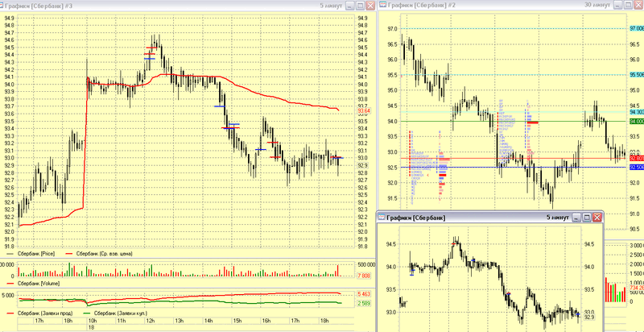Image resolution: width=644 pixels, height=332 pixels.
Task: Click Сбербанк [Price] legend entry
Action: click(31, 254)
